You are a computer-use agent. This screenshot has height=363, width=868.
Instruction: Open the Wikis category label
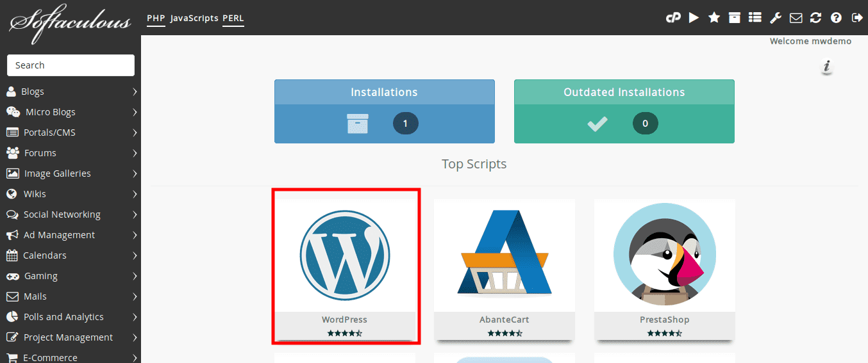click(x=35, y=194)
